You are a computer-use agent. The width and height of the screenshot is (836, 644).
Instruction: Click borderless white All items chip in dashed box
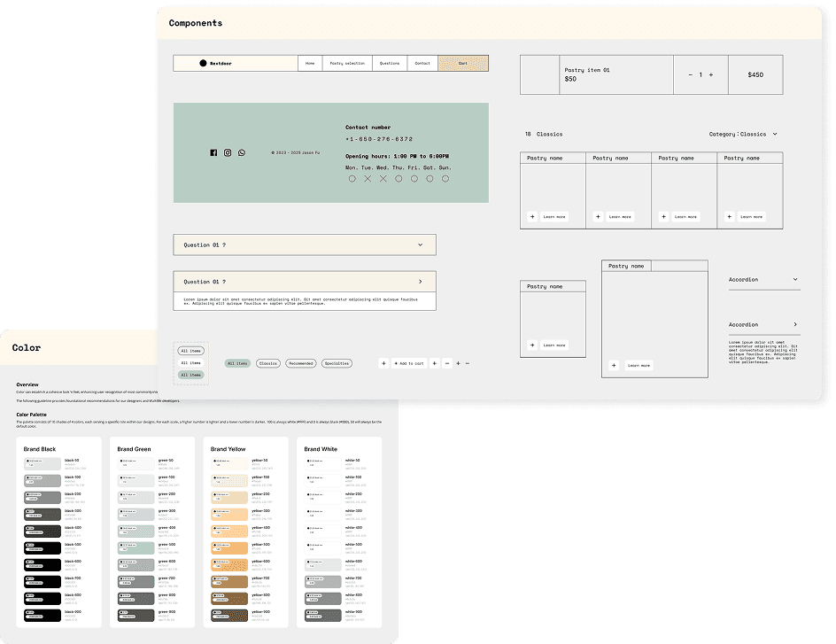(x=191, y=362)
